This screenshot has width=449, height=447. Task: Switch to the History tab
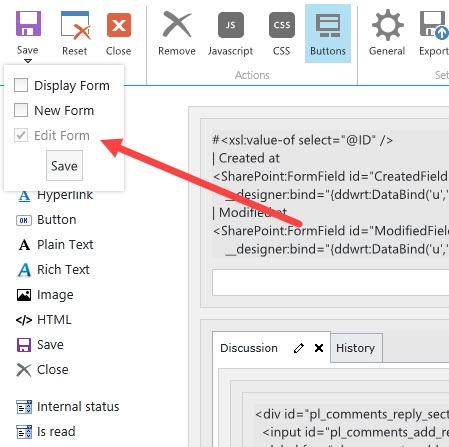coord(356,348)
